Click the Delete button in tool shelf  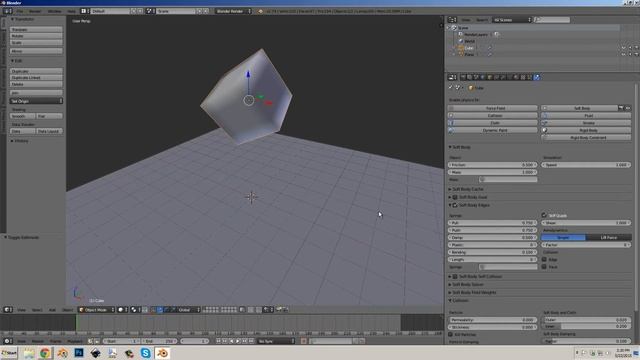pyautogui.click(x=36, y=84)
